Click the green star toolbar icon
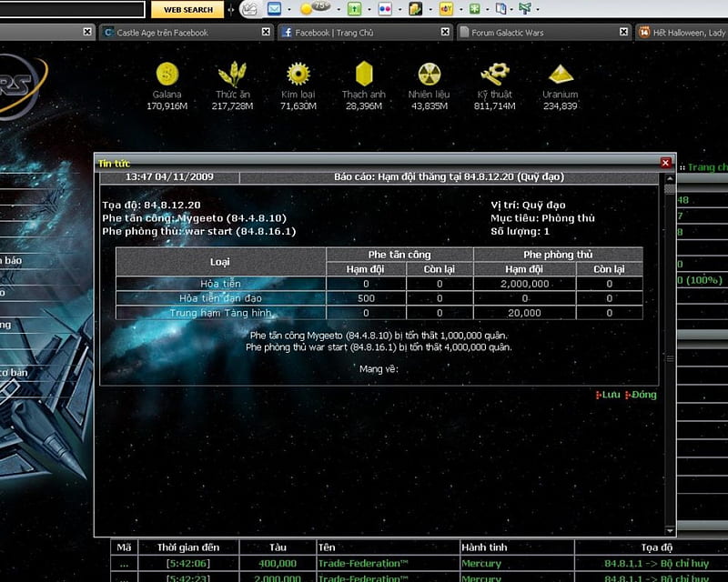 (x=474, y=9)
